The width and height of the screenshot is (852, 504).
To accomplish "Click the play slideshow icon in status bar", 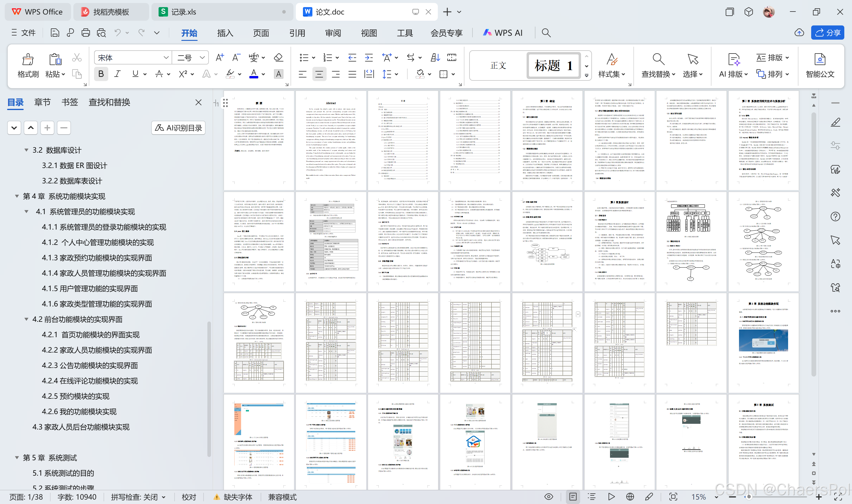I will coord(611,497).
